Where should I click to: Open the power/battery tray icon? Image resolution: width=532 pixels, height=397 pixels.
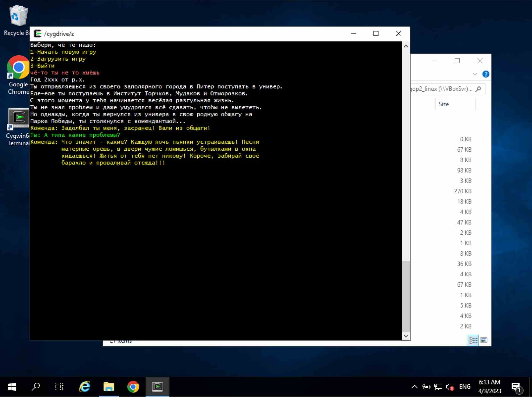click(426, 387)
